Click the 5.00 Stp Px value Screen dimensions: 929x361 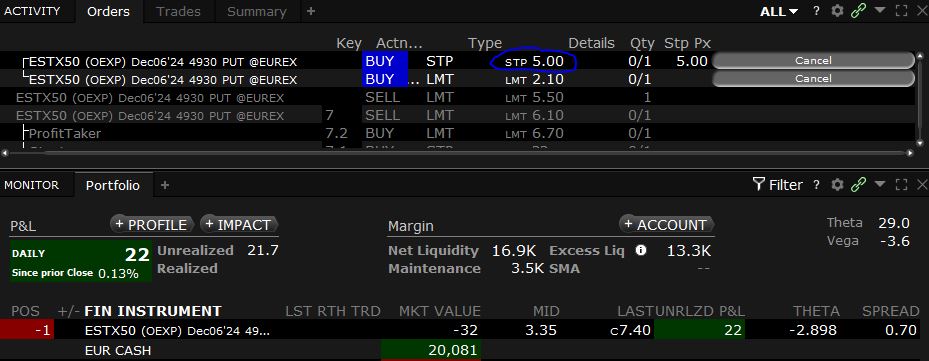click(691, 60)
